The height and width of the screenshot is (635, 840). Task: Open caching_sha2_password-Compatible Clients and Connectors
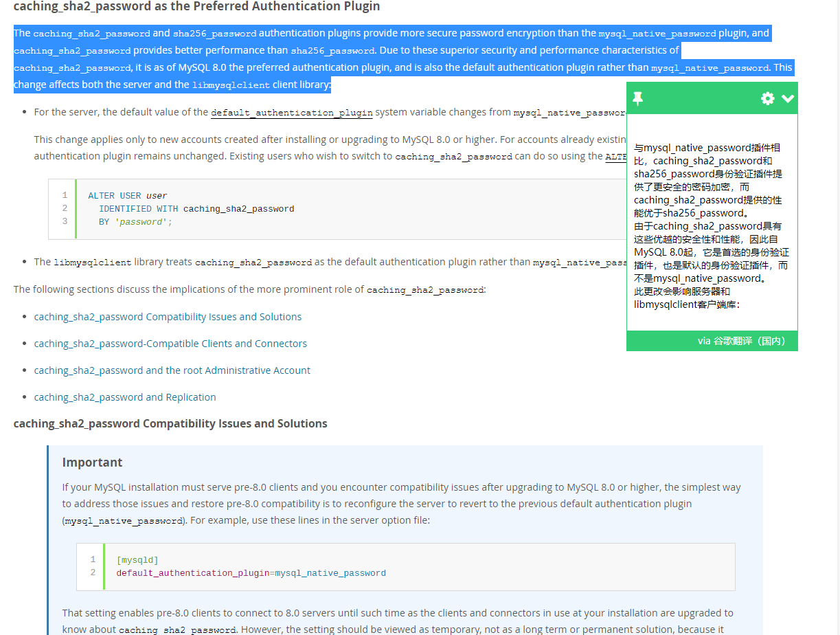point(170,343)
